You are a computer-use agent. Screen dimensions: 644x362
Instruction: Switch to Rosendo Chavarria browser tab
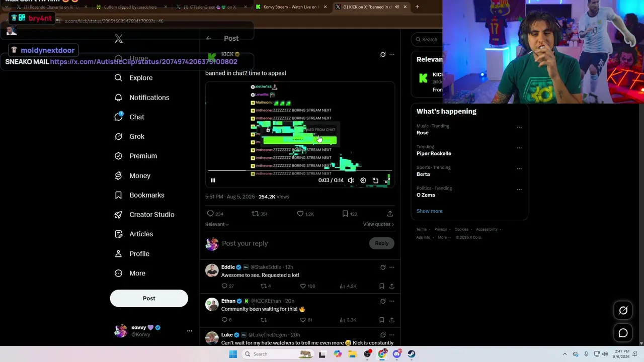pos(51,7)
